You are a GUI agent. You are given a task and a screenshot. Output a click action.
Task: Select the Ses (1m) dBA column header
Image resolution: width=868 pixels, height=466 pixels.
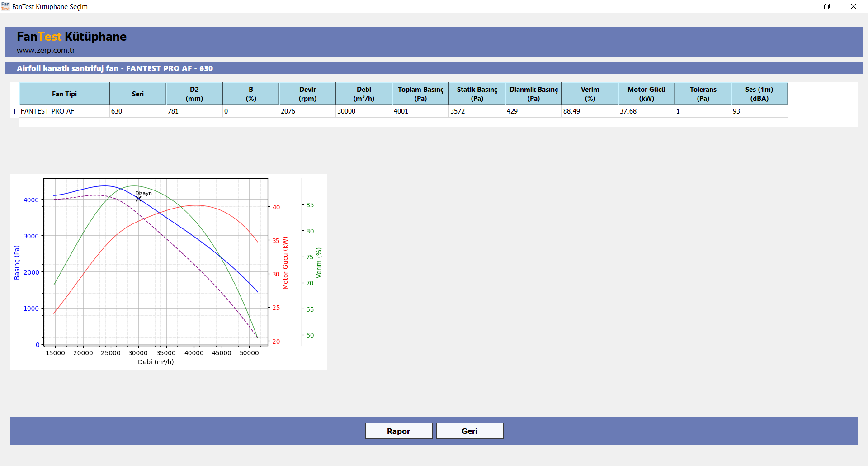coord(759,94)
